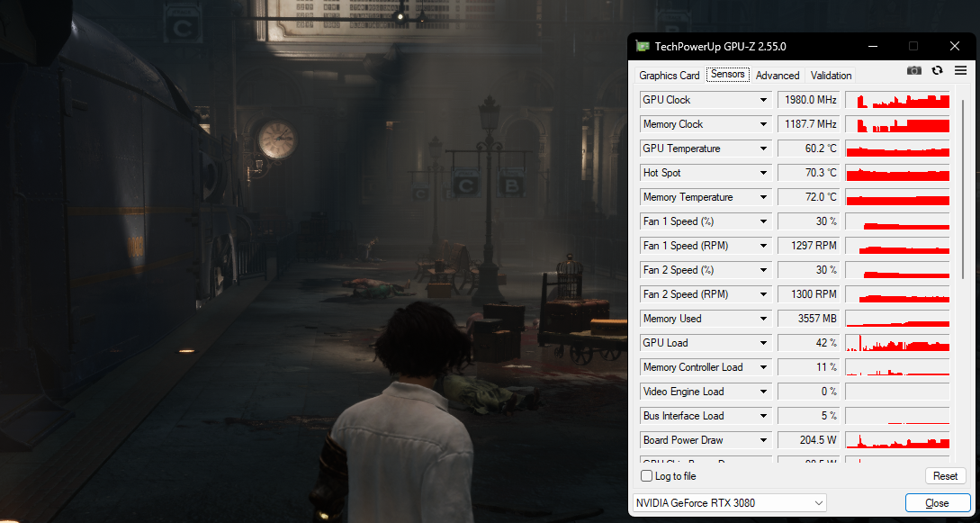This screenshot has width=980, height=523.
Task: Click the 1187.7 MHz memory clock value
Action: [x=809, y=124]
